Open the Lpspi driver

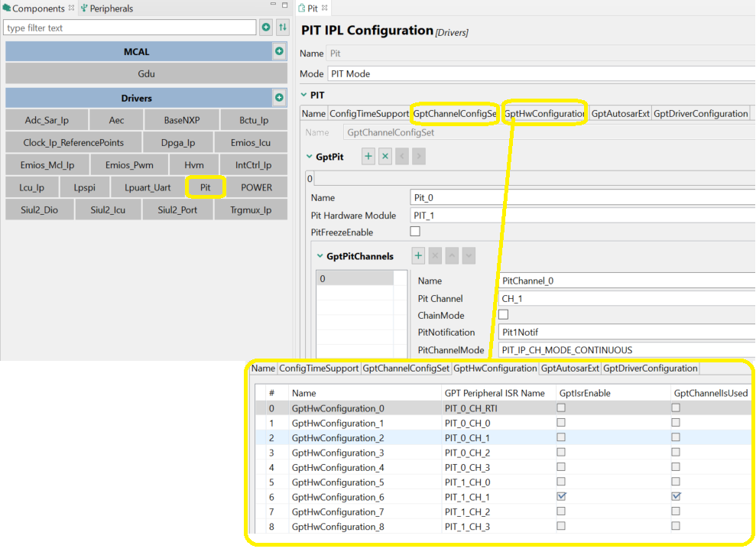[x=84, y=187]
